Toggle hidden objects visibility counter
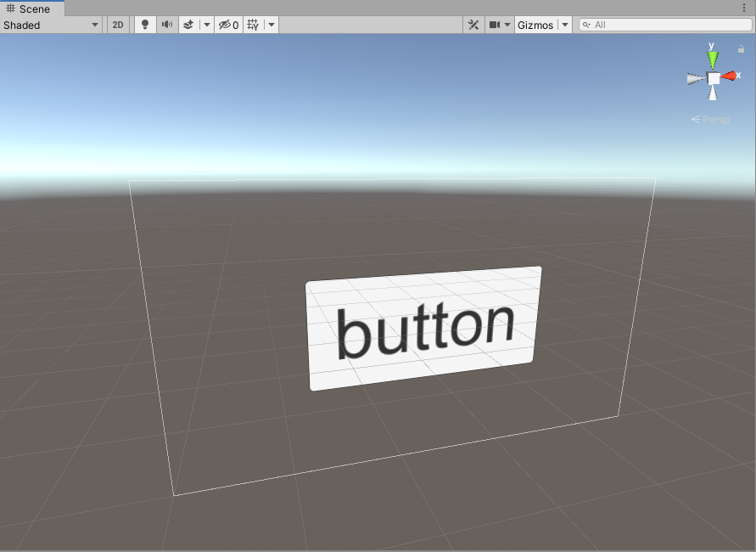The height and width of the screenshot is (552, 756). [228, 25]
